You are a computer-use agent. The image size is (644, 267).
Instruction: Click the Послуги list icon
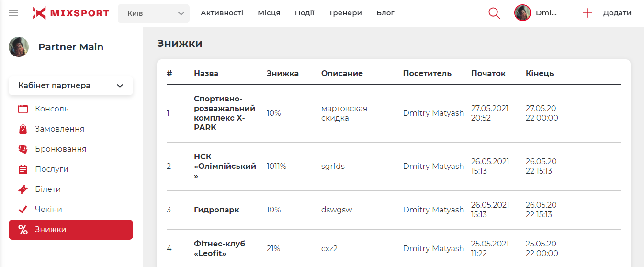pos(23,169)
